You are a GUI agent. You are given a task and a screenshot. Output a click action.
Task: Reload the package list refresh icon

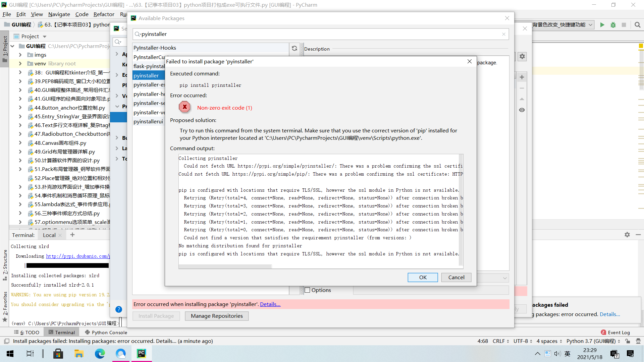coord(294,48)
